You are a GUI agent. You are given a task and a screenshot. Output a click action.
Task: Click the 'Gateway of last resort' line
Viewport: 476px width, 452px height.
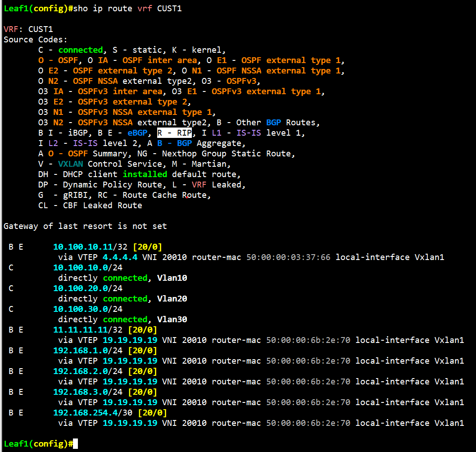pyautogui.click(x=85, y=226)
